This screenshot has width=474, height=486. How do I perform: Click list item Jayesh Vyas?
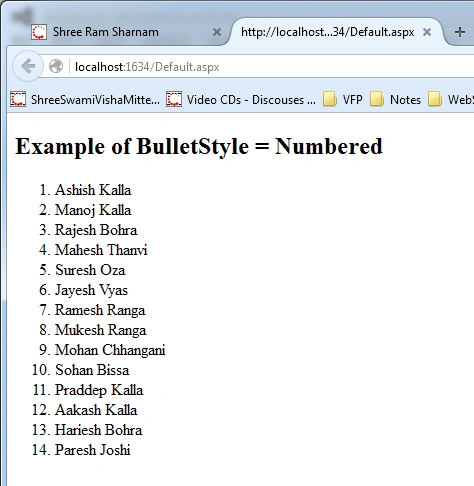(91, 290)
